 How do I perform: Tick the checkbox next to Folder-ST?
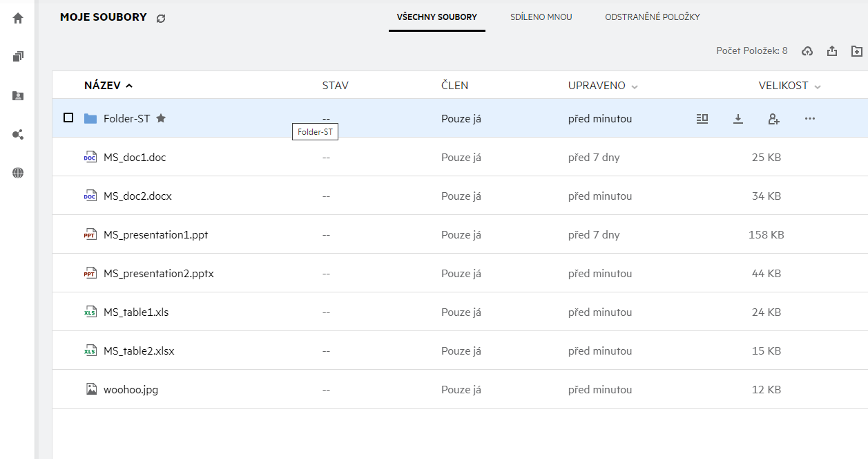tap(68, 118)
